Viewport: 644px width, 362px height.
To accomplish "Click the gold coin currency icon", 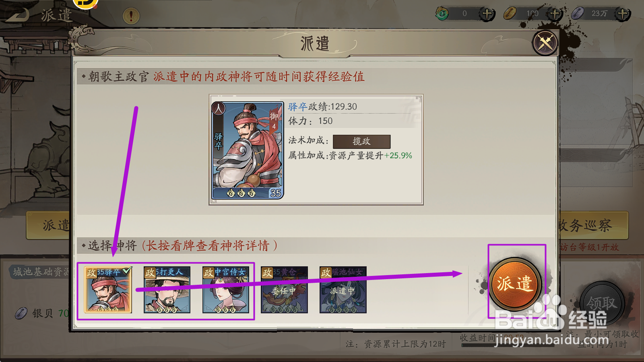I will [x=510, y=14].
